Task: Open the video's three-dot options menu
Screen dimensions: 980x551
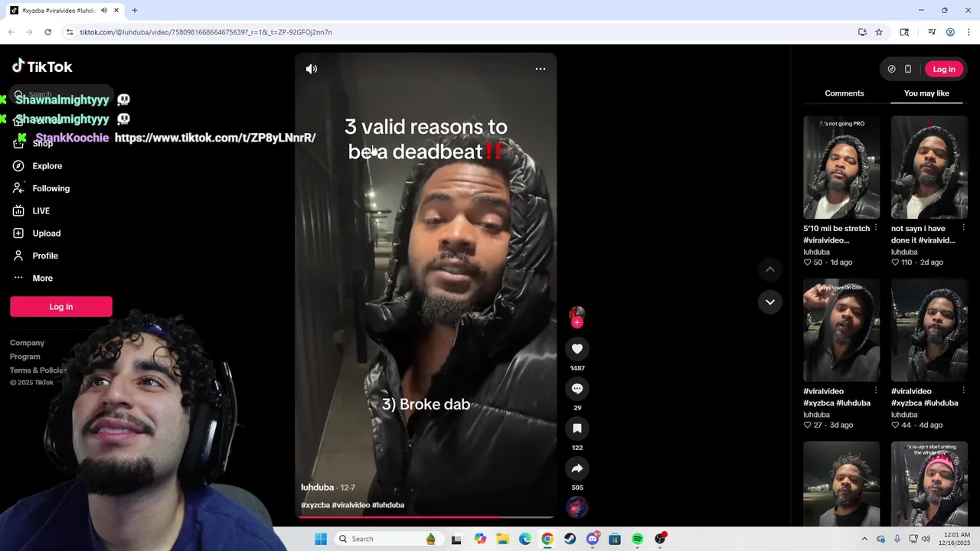Action: click(x=541, y=69)
